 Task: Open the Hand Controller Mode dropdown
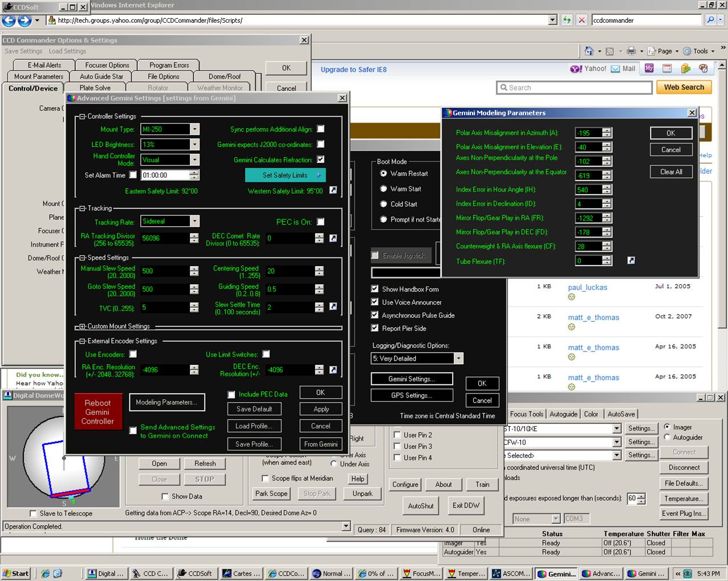point(194,160)
